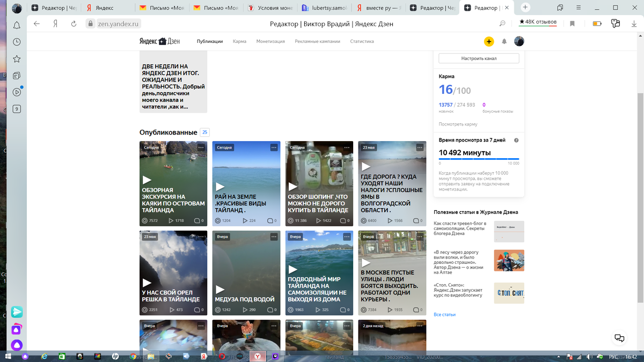Open three-dots menu on 'У НАС СВОЙ ОРЕЛ РЕШКА' card
This screenshot has width=644, height=362.
(201, 237)
